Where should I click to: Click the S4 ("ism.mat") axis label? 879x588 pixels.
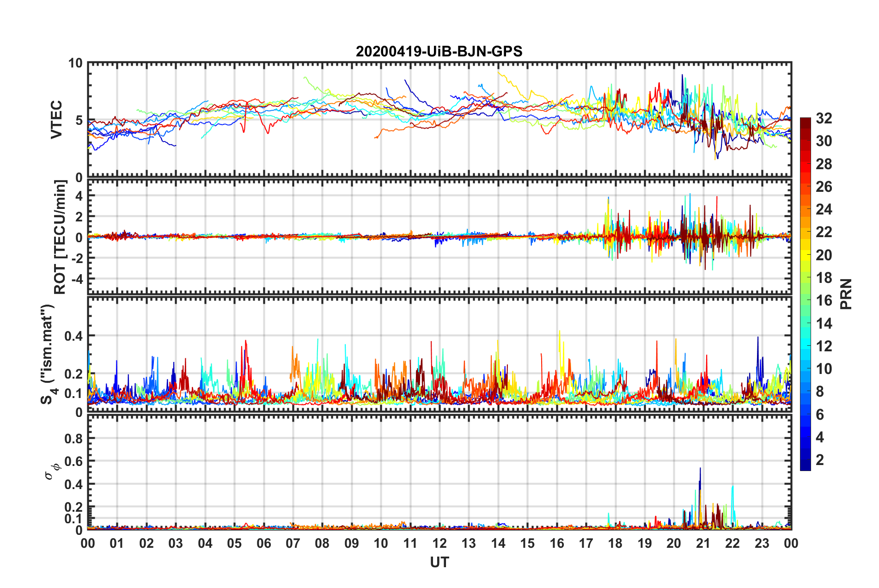point(48,354)
